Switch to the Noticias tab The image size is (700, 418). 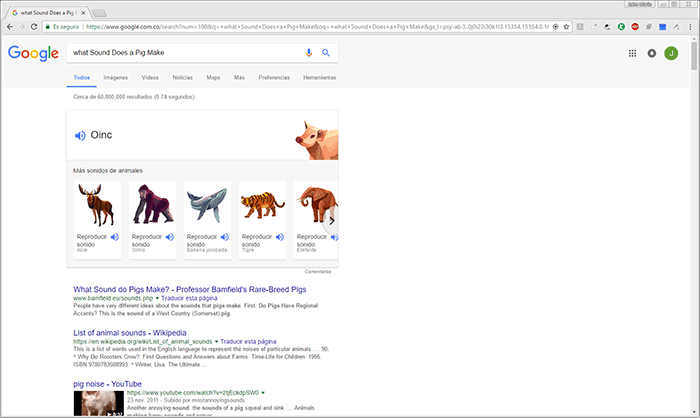tap(183, 78)
